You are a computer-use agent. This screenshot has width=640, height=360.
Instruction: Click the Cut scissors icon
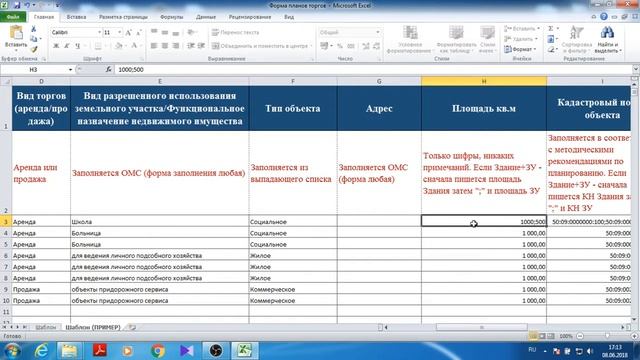33,29
